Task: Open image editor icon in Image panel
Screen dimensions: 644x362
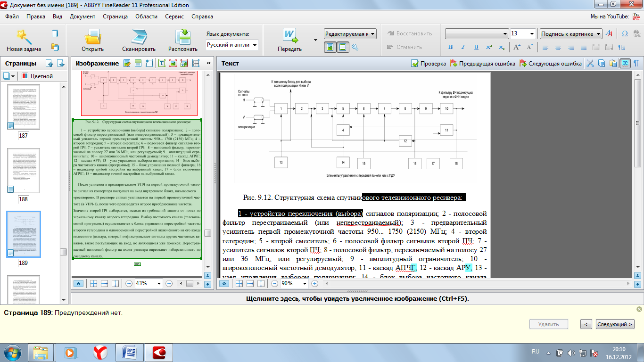Action: point(127,63)
